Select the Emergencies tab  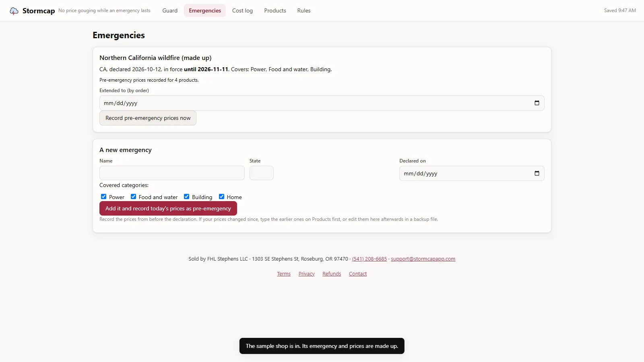pyautogui.click(x=205, y=10)
